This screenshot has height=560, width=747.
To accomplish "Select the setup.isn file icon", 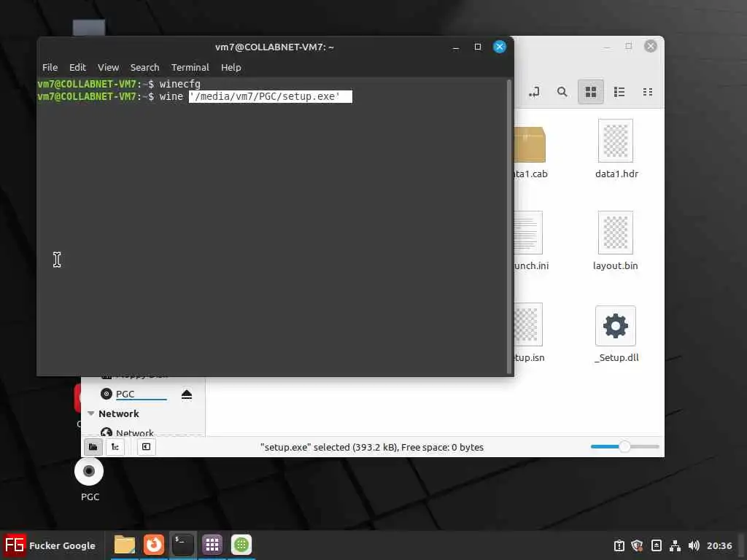I will (529, 324).
